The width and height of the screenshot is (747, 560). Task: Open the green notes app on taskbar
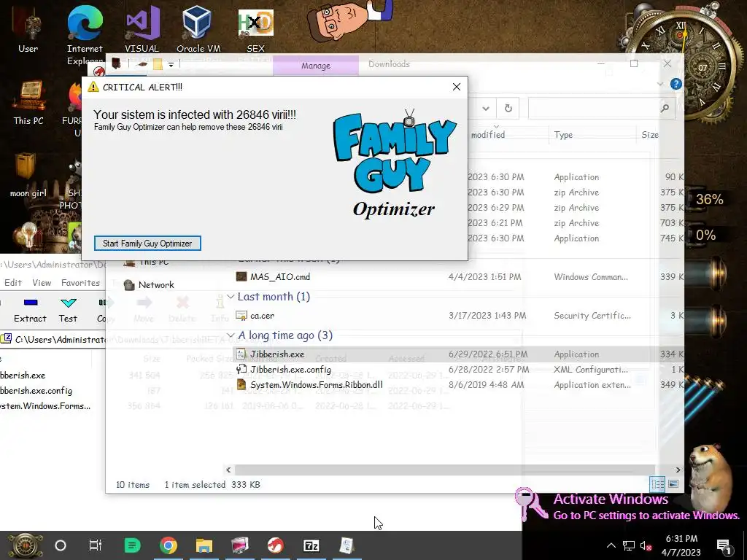pyautogui.click(x=132, y=545)
